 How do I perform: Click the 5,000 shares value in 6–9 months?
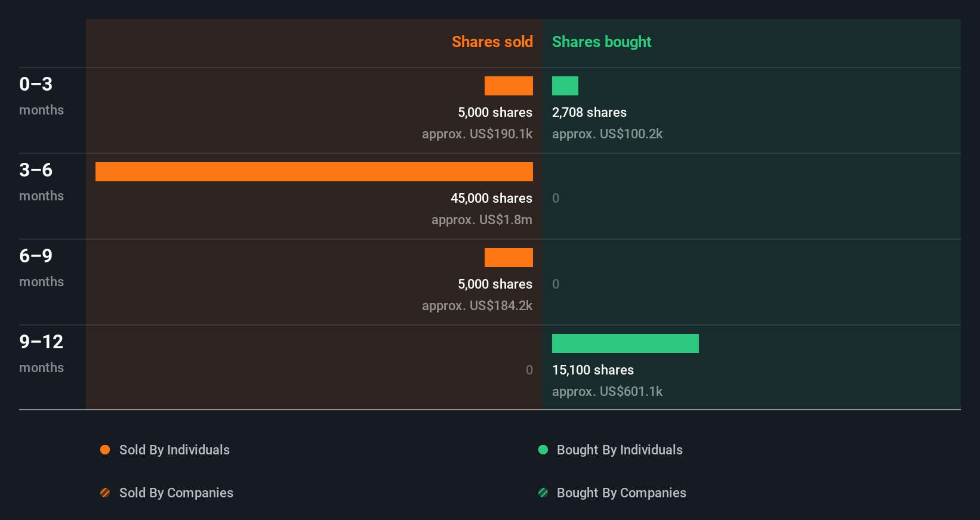click(x=495, y=284)
